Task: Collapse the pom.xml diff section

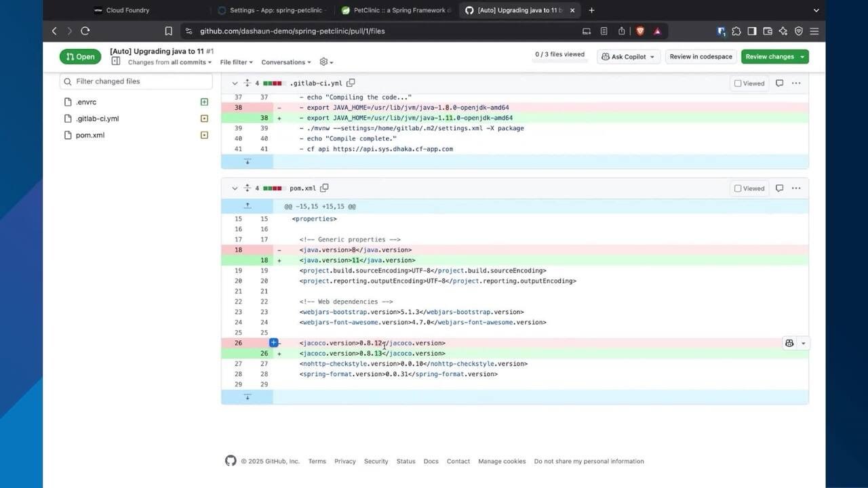Action: [235, 188]
